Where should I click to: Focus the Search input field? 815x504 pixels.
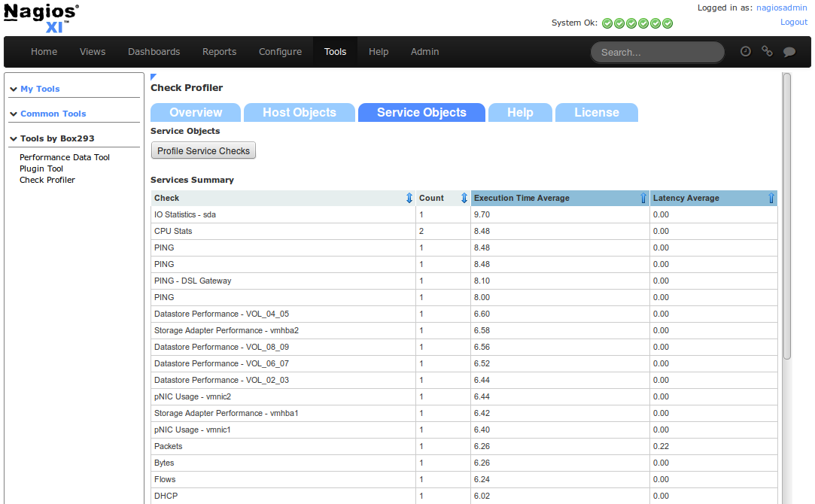(658, 52)
